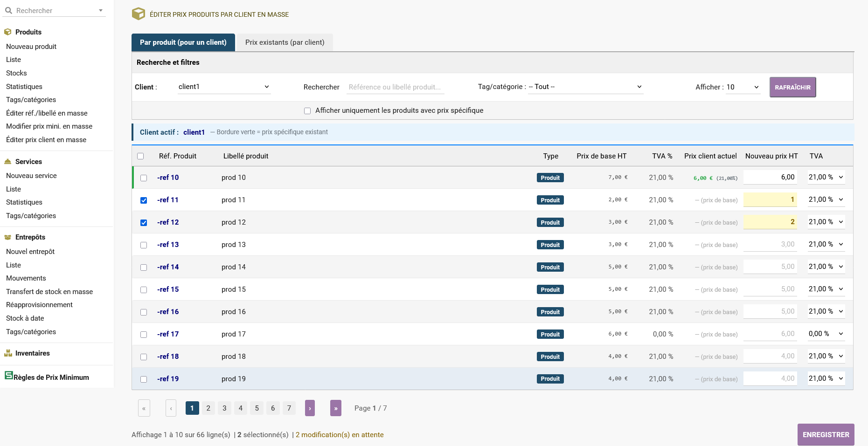Click the Règles de Prix Minimum icon
This screenshot has width=868, height=446.
click(x=9, y=375)
